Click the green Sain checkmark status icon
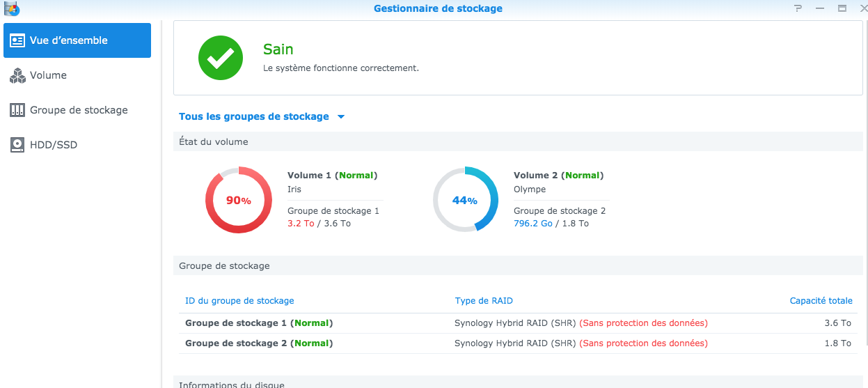This screenshot has height=388, width=868. (221, 58)
